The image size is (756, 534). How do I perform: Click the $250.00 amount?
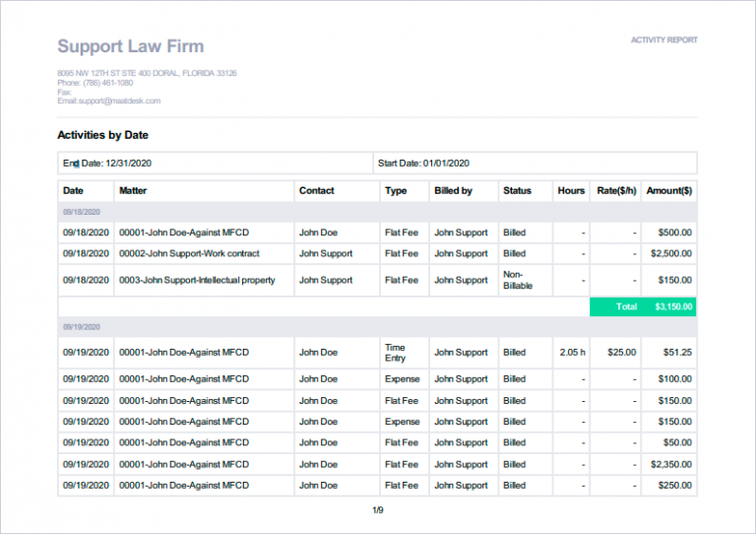675,486
